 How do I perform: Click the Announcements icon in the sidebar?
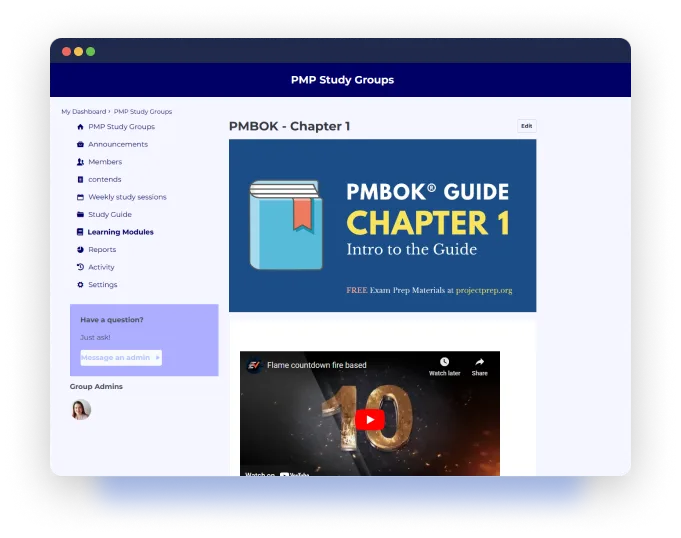click(80, 144)
